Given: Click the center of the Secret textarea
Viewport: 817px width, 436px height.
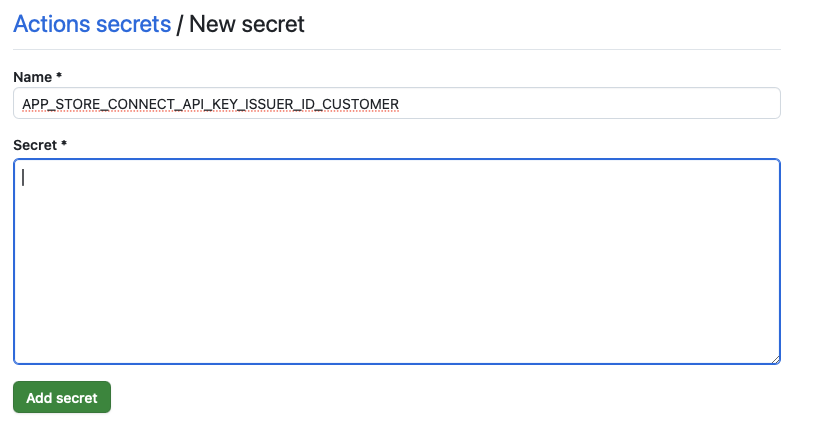Looking at the screenshot, I should (x=396, y=261).
